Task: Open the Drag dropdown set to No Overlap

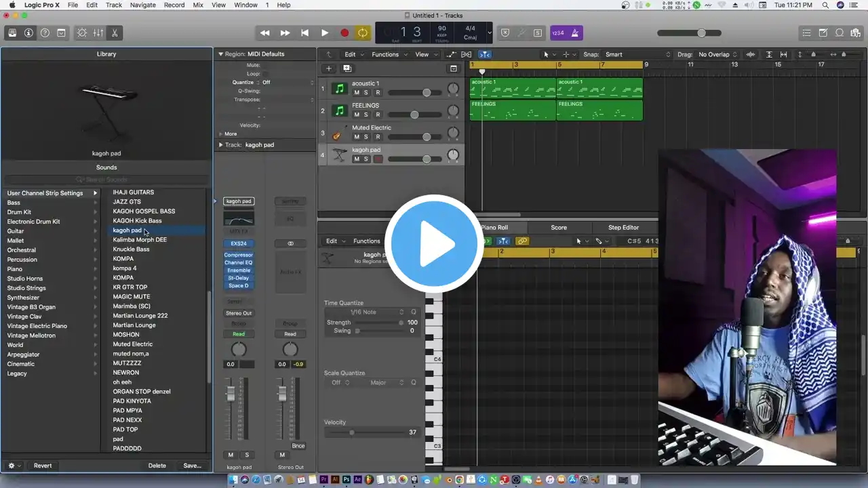Action: 718,54
